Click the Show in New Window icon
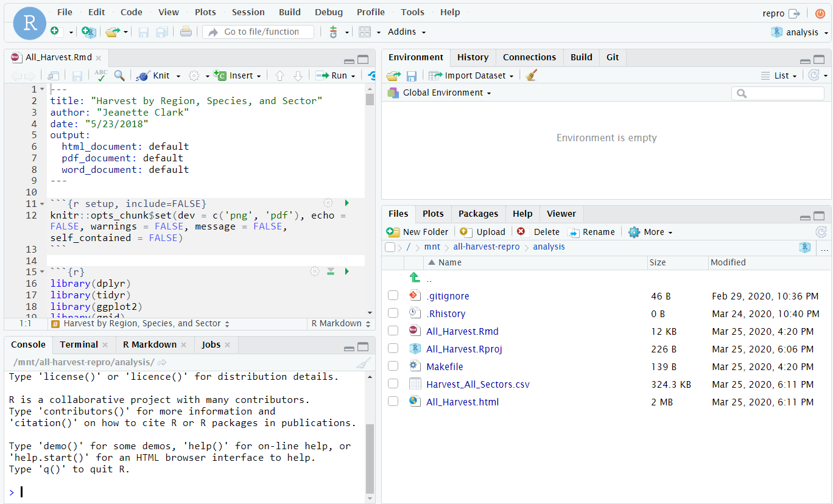 [x=54, y=75]
